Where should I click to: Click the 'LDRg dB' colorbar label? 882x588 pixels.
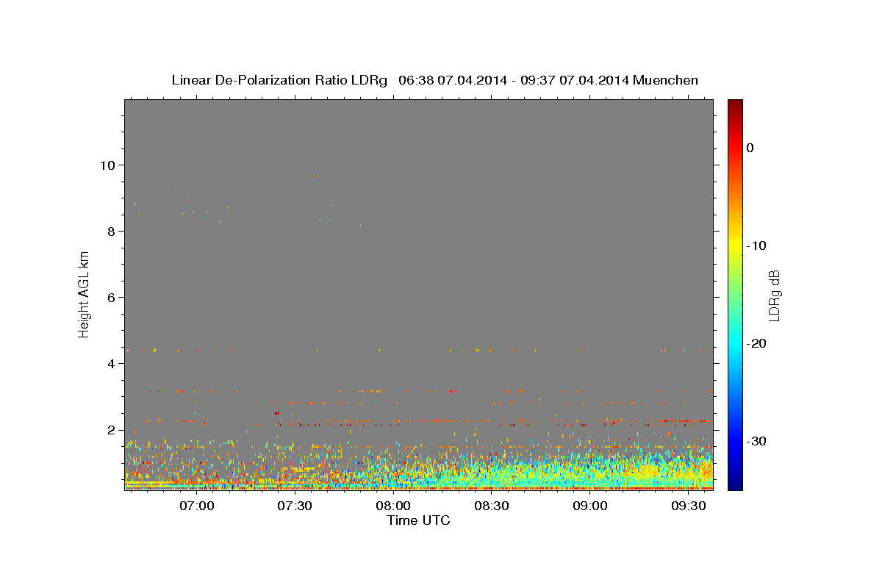click(773, 295)
